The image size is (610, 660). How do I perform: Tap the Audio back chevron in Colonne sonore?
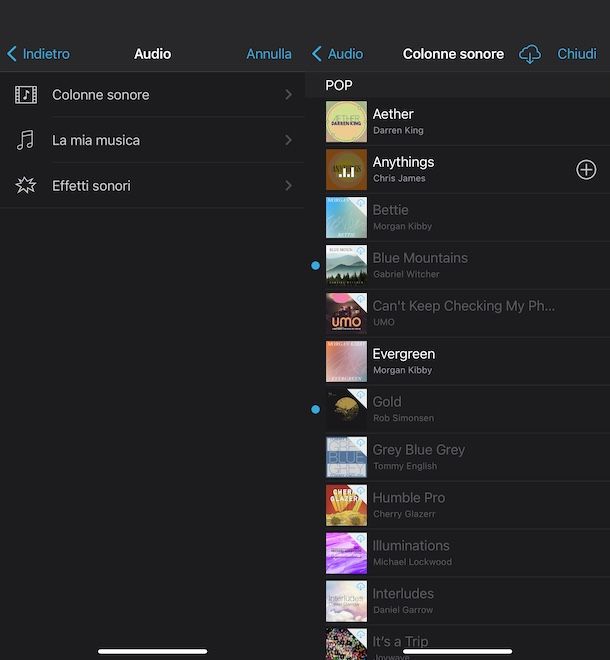pyautogui.click(x=317, y=54)
